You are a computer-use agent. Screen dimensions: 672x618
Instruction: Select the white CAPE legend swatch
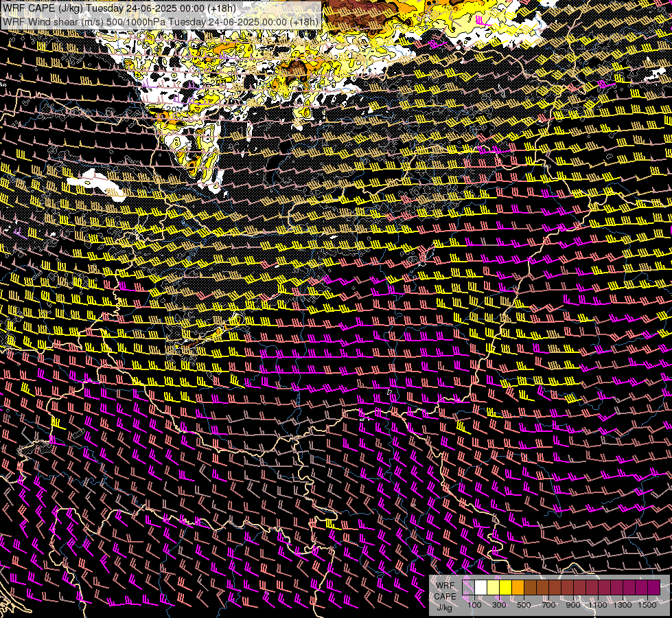tap(481, 588)
